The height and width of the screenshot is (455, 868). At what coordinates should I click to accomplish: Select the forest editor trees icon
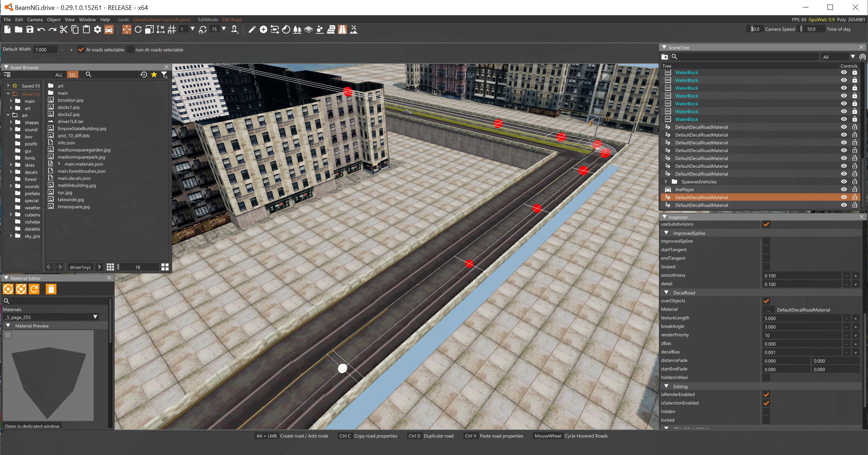click(297, 30)
